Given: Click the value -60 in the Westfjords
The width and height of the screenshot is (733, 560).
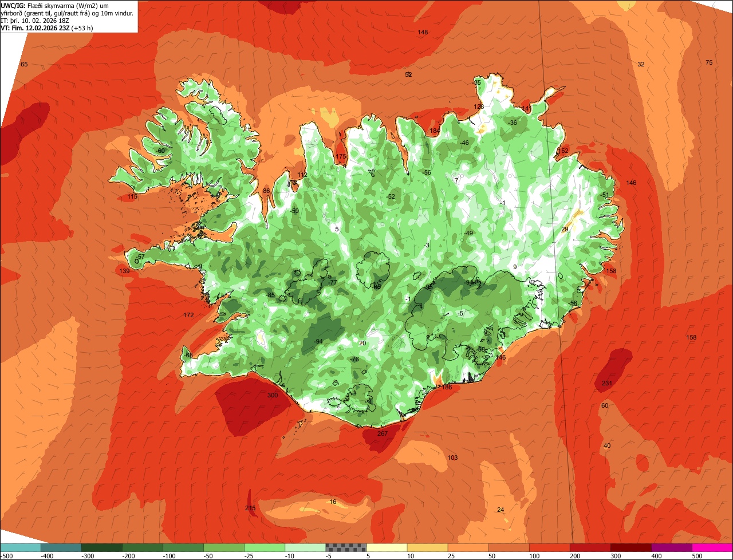Looking at the screenshot, I should [160, 151].
